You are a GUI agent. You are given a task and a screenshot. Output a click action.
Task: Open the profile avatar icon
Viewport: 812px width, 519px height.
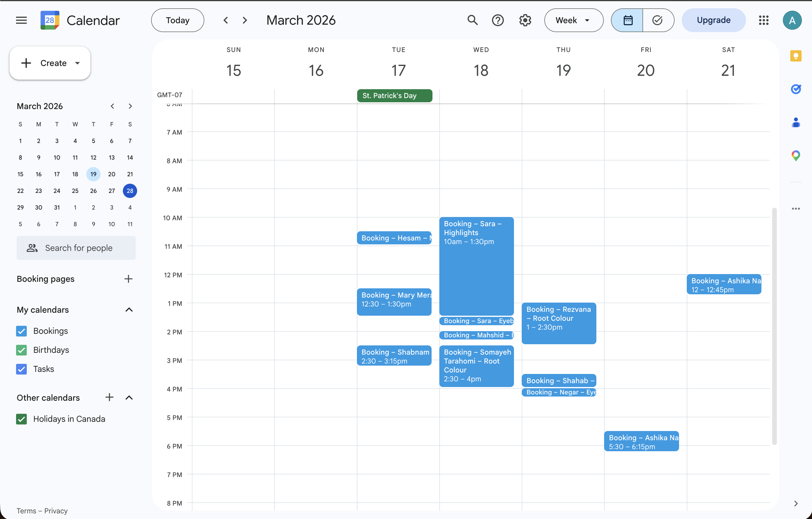point(792,20)
